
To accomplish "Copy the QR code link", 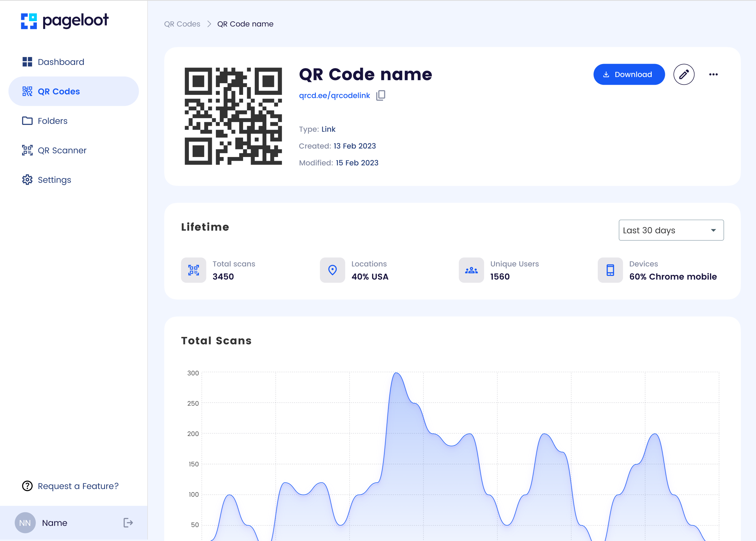I will click(x=381, y=95).
